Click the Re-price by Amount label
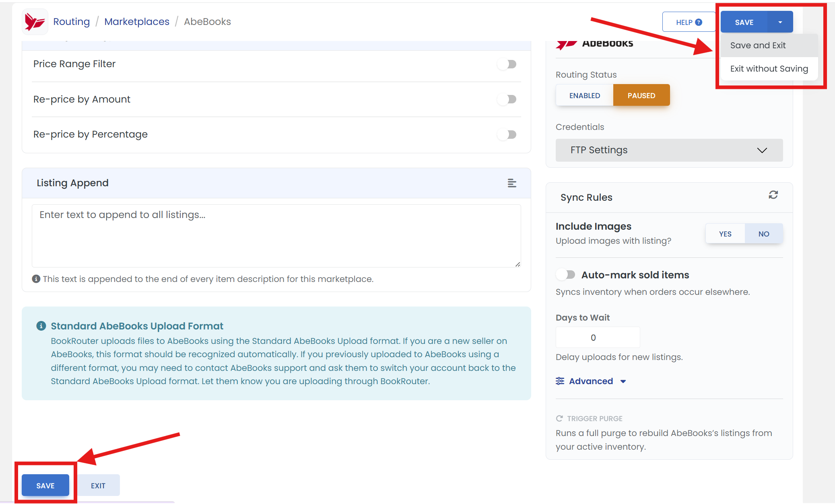Image resolution: width=835 pixels, height=504 pixels. point(82,99)
